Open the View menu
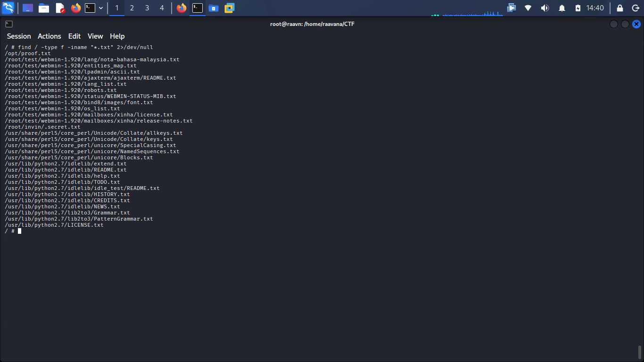The width and height of the screenshot is (644, 362). (x=95, y=36)
